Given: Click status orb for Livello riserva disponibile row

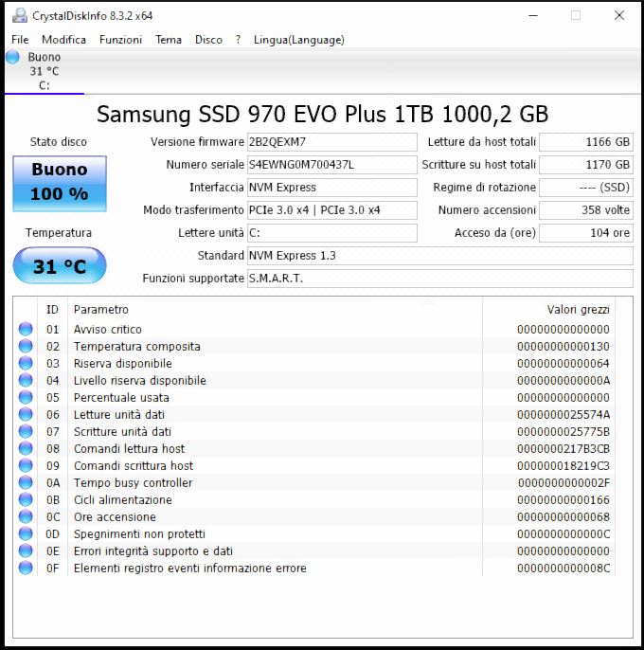Looking at the screenshot, I should [26, 380].
